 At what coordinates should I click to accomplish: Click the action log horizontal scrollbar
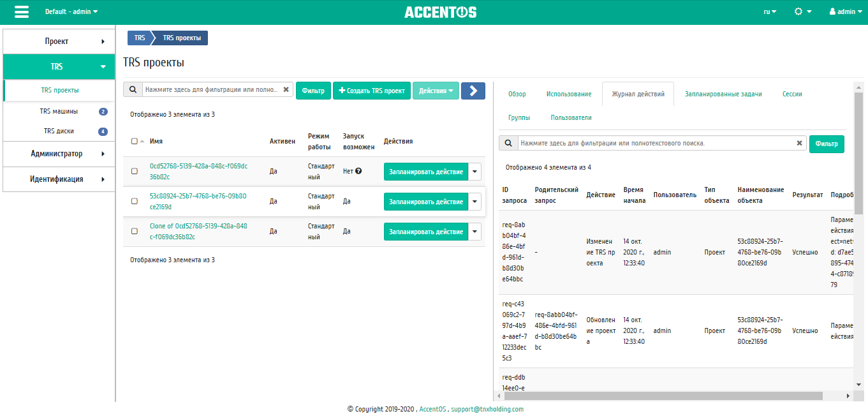[x=663, y=396]
